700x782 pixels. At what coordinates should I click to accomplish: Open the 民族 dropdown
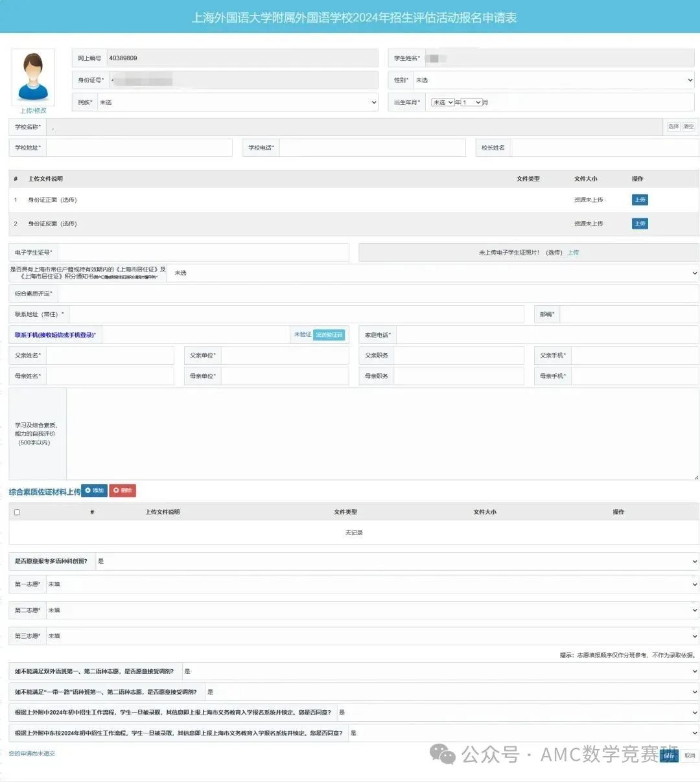(237, 102)
